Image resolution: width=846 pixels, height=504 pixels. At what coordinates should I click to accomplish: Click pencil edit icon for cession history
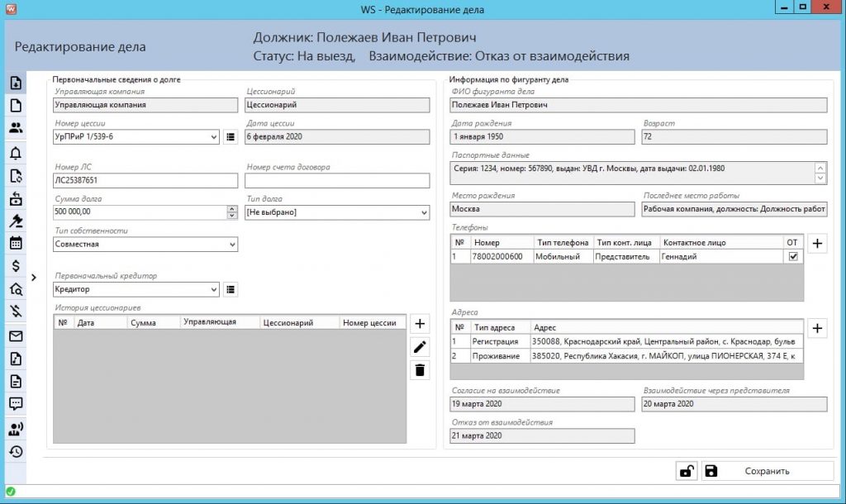point(420,347)
